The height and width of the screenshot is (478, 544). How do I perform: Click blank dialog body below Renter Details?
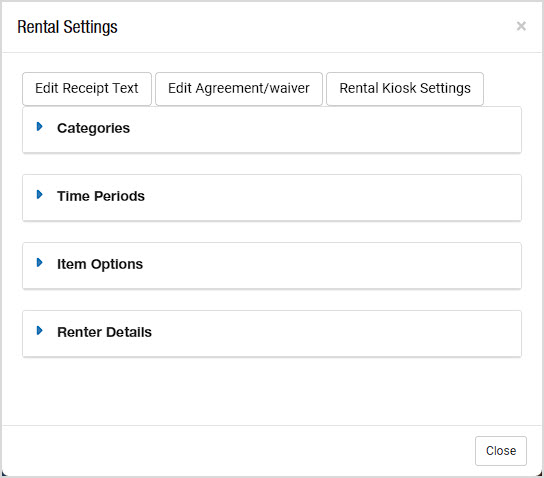tap(272, 390)
